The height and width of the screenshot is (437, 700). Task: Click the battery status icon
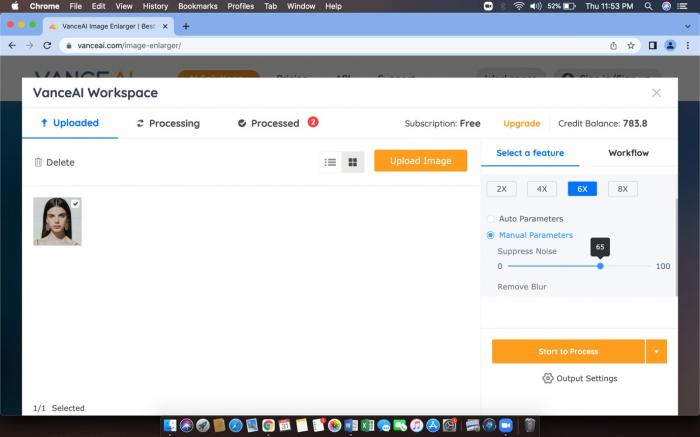[570, 6]
